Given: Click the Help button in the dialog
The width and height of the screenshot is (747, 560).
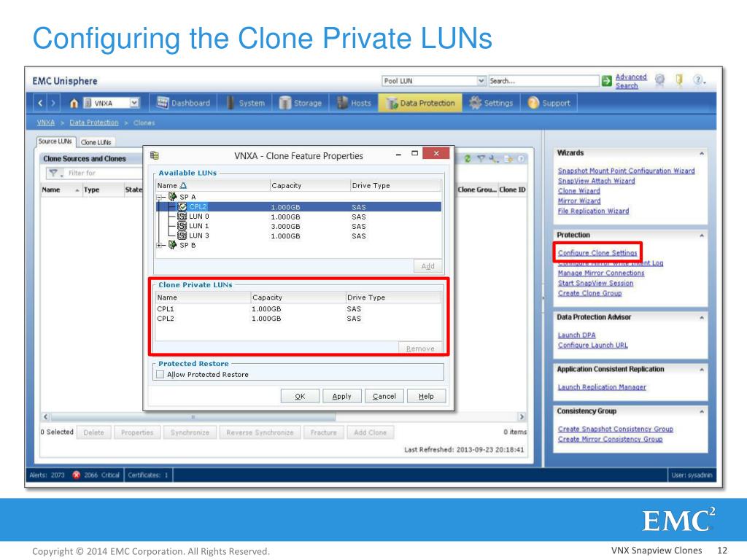Looking at the screenshot, I should pyautogui.click(x=426, y=396).
